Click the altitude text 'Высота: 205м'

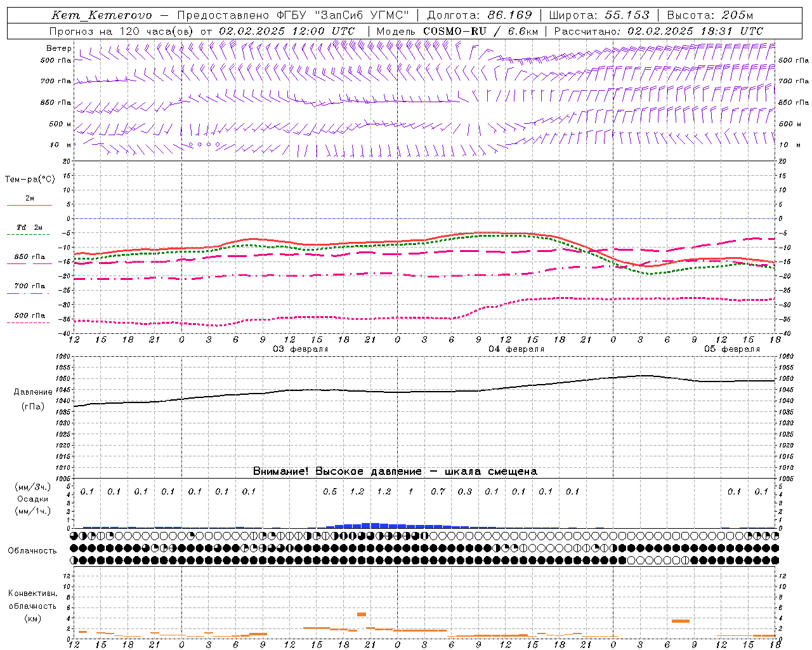710,15
